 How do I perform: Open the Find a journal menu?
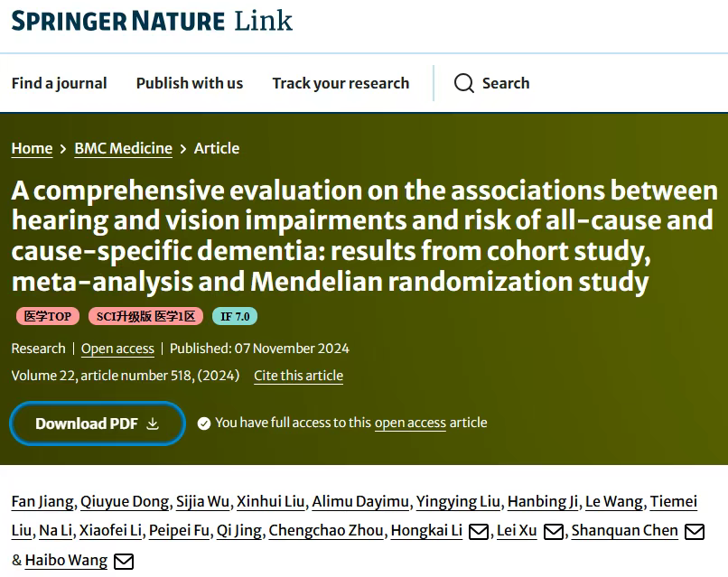pos(59,83)
